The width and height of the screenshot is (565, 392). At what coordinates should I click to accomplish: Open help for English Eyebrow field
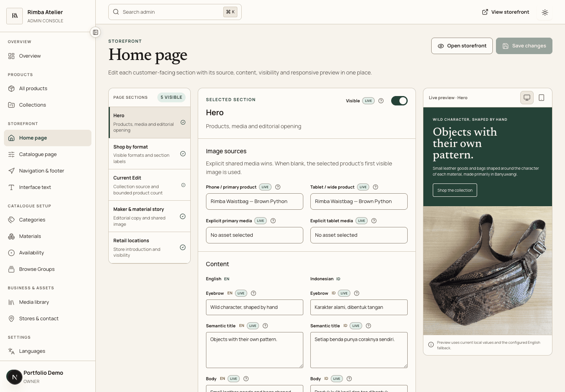pos(253,293)
